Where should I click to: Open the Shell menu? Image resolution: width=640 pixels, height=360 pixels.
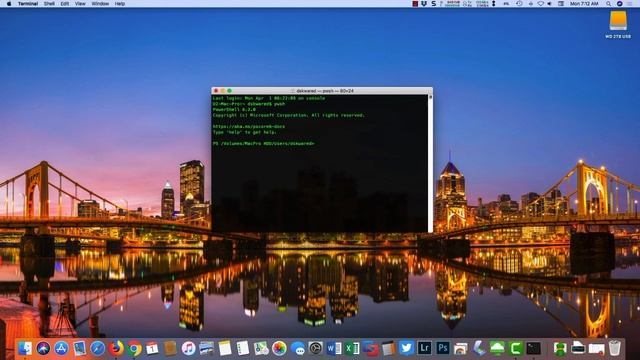click(49, 4)
